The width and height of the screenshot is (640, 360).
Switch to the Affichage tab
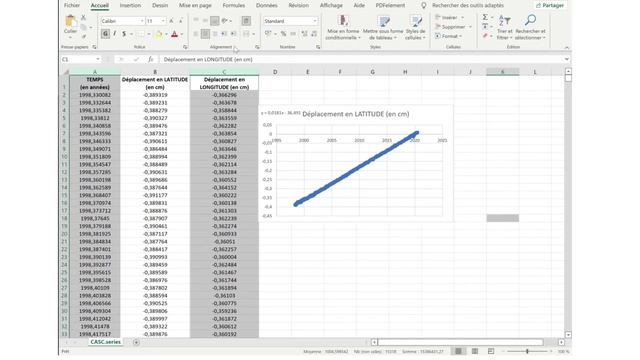[331, 5]
